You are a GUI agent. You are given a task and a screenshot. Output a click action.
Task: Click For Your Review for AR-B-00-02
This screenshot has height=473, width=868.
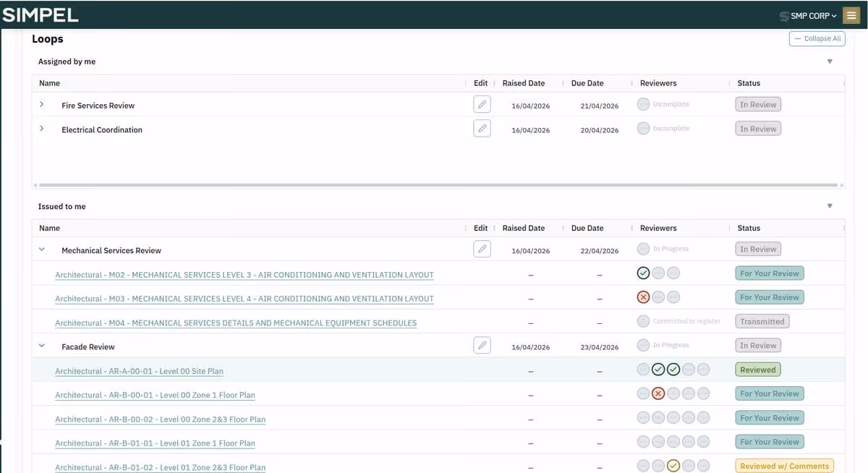click(x=770, y=418)
